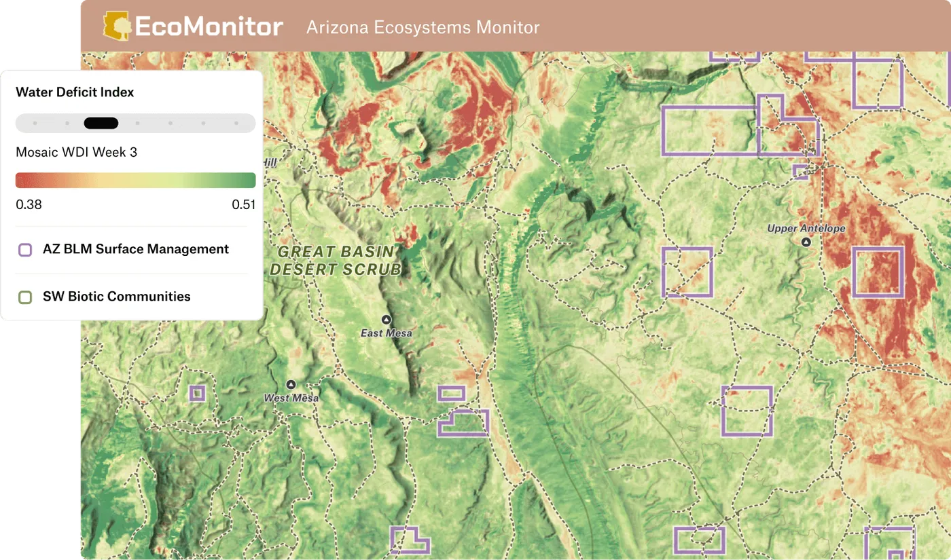This screenshot has width=951, height=560.
Task: Select the "Mosaic WDI Week 3" caption
Action: [76, 152]
